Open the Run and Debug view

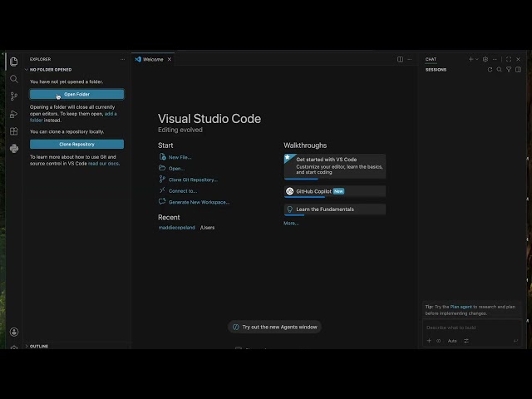(x=14, y=114)
